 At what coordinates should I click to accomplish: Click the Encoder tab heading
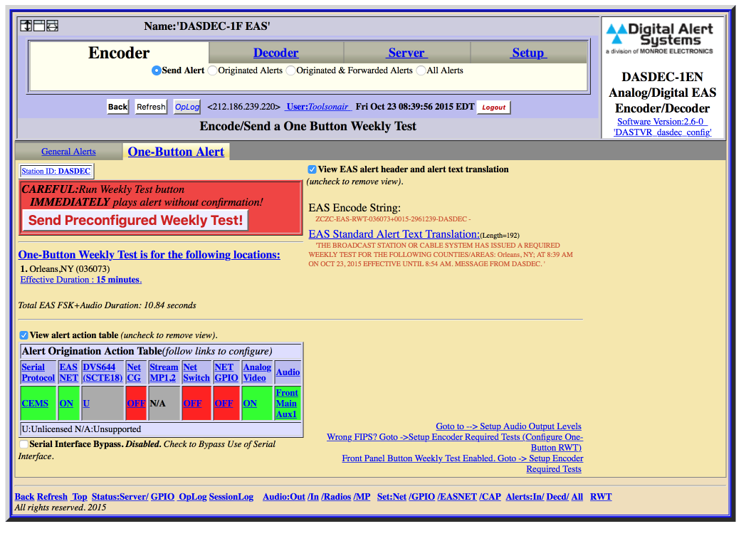pyautogui.click(x=119, y=53)
